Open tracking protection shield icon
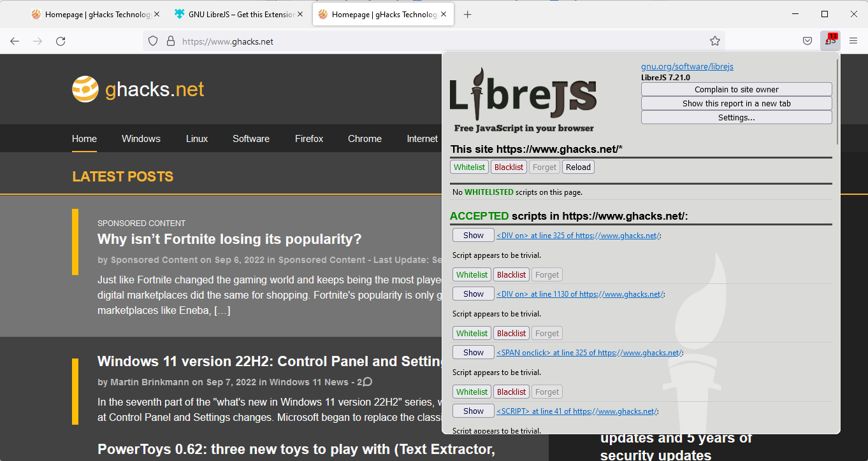This screenshot has height=461, width=868. click(153, 41)
